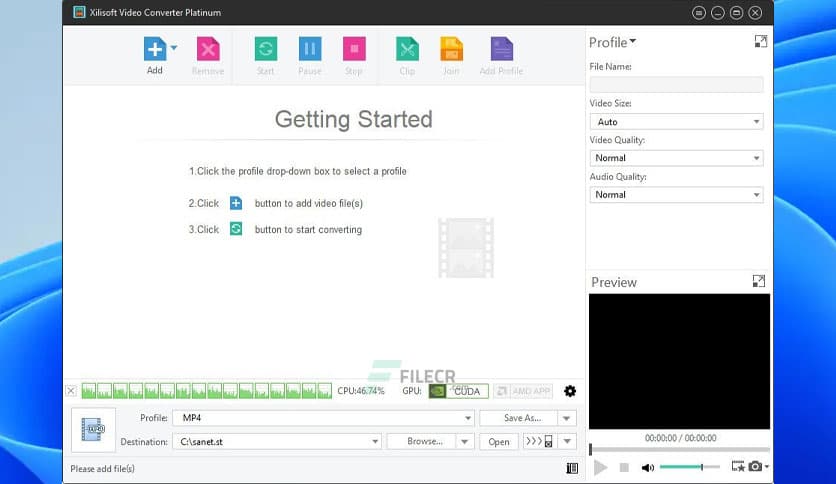Screen dimensions: 836x484
Task: Open the Profile MP4 combo box
Action: pos(323,418)
